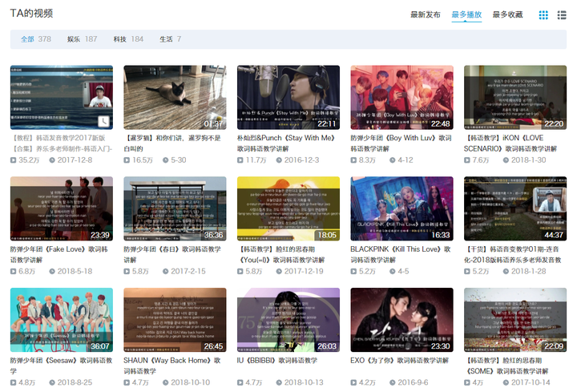
Task: Click title IU《BBIBBI》歌词韩语教学
Action: (277, 361)
